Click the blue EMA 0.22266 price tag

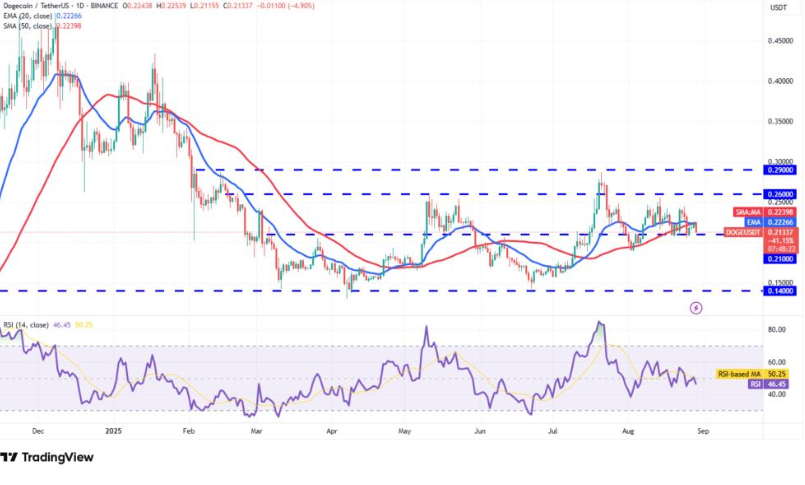click(x=771, y=222)
